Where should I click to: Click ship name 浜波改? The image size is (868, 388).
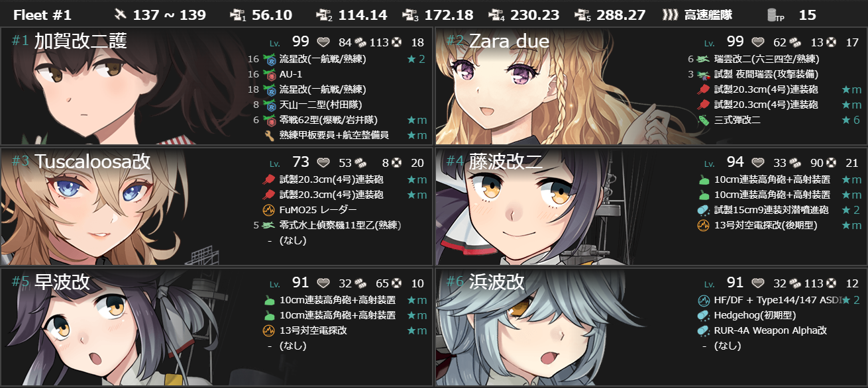pyautogui.click(x=497, y=282)
